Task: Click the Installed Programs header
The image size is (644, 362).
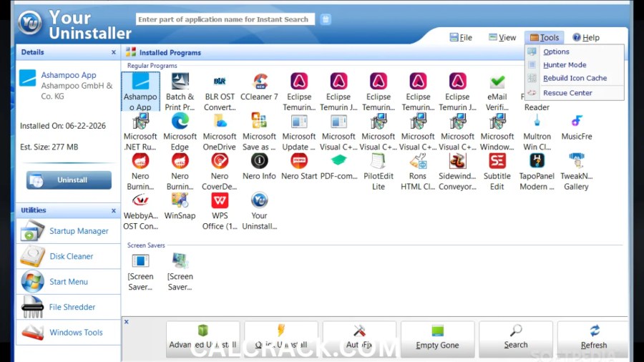Action: pyautogui.click(x=170, y=52)
